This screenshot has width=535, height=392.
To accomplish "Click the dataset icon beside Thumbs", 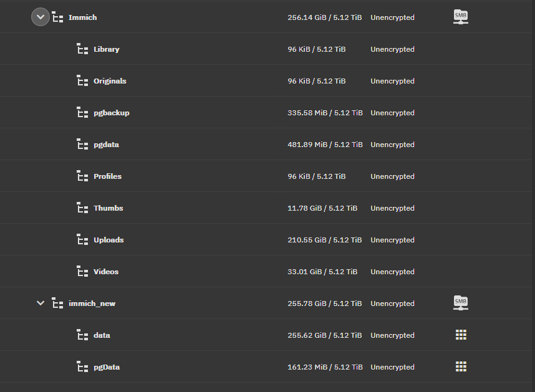I will 82,208.
